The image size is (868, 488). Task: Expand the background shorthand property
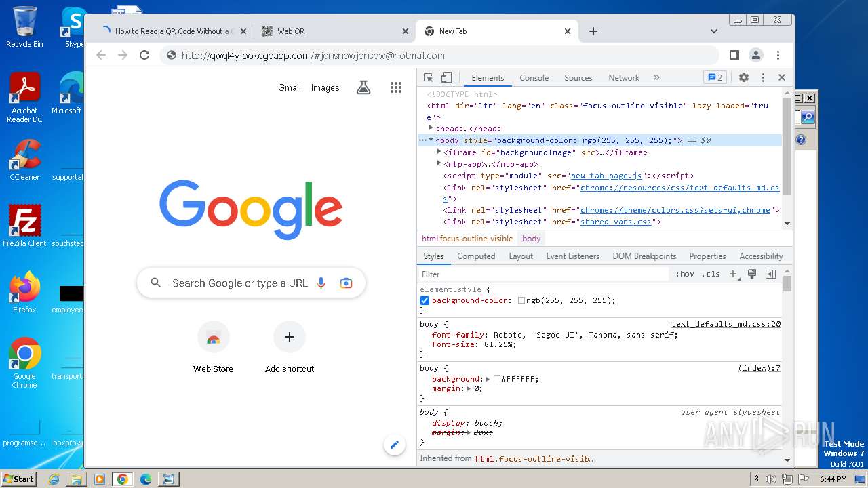pos(488,379)
